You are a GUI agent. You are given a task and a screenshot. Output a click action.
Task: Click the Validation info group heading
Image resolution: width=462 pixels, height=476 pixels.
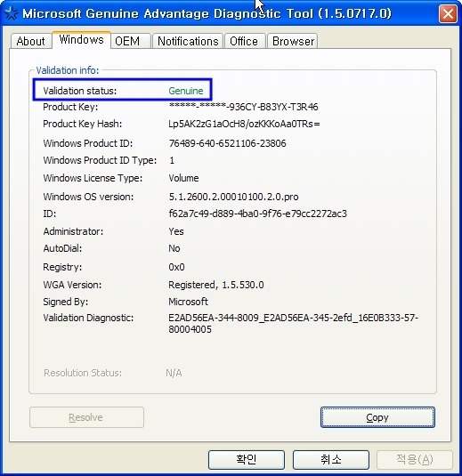[68, 70]
